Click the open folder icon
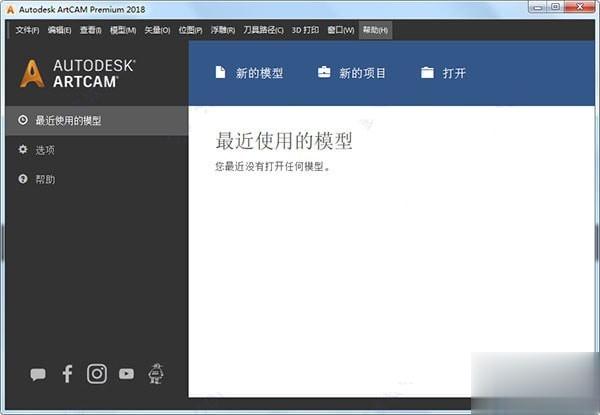The image size is (600, 415). pos(427,72)
